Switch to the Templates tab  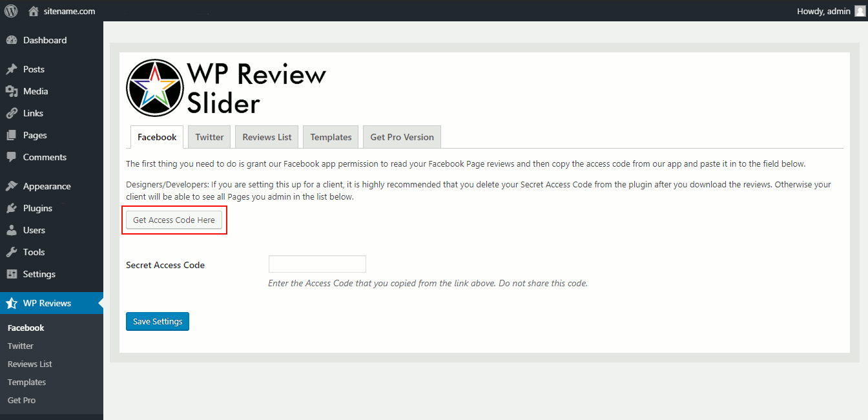coord(331,137)
